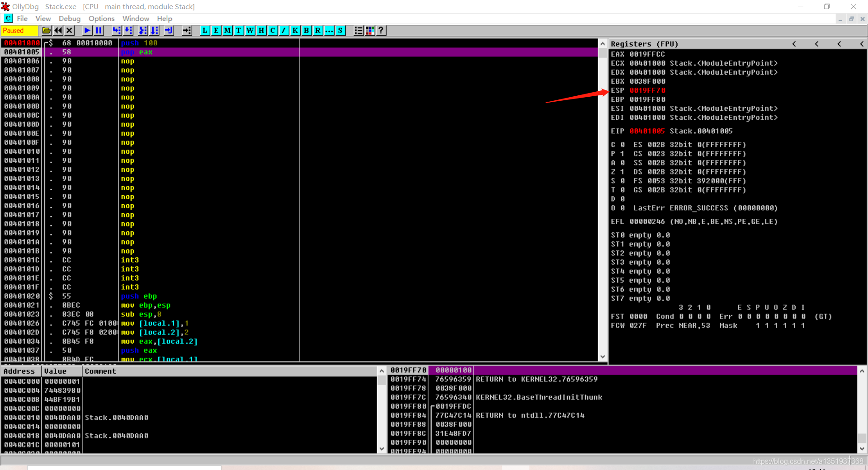Select the EIP register value 00401005
Viewport: 868px width, 470px height.
[647, 131]
